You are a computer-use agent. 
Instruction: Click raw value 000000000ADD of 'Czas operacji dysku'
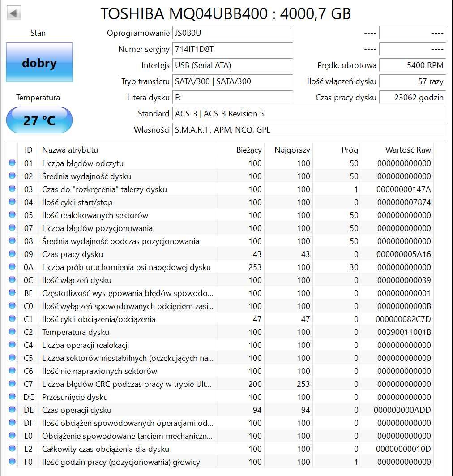[x=402, y=410]
